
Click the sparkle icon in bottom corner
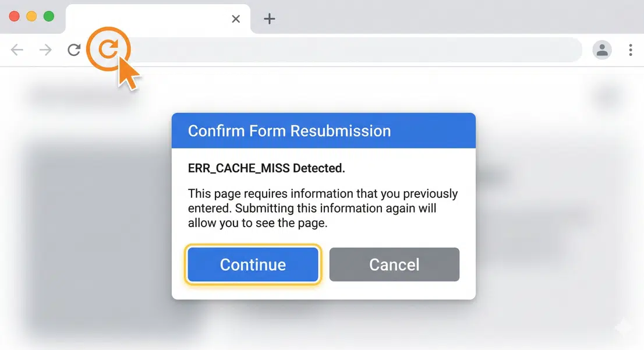click(x=622, y=328)
